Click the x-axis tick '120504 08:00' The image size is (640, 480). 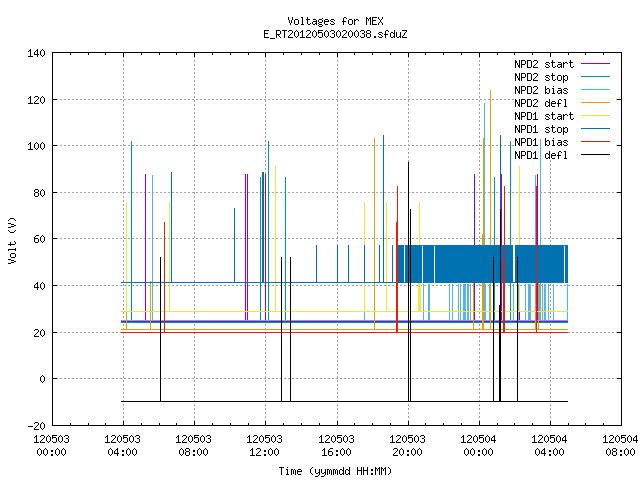[620, 446]
